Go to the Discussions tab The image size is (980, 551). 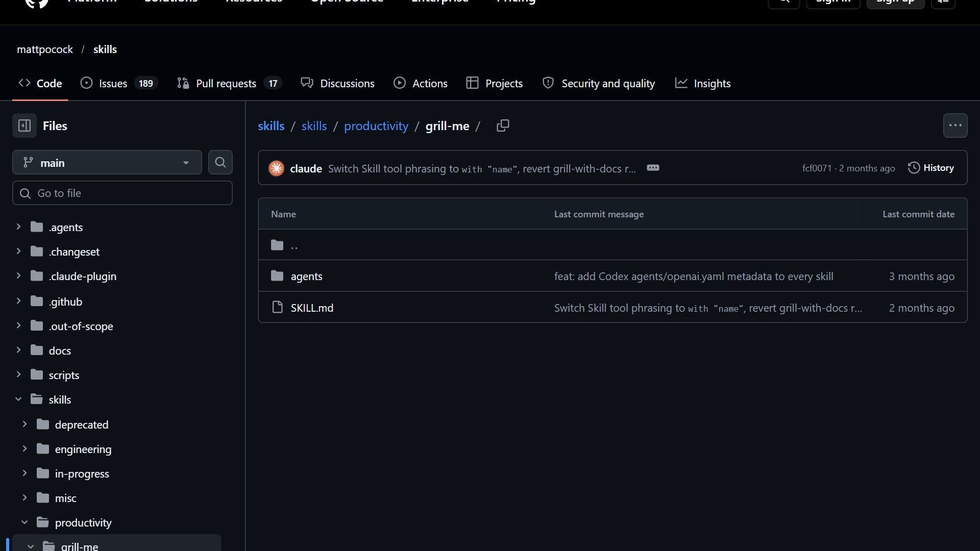[337, 83]
